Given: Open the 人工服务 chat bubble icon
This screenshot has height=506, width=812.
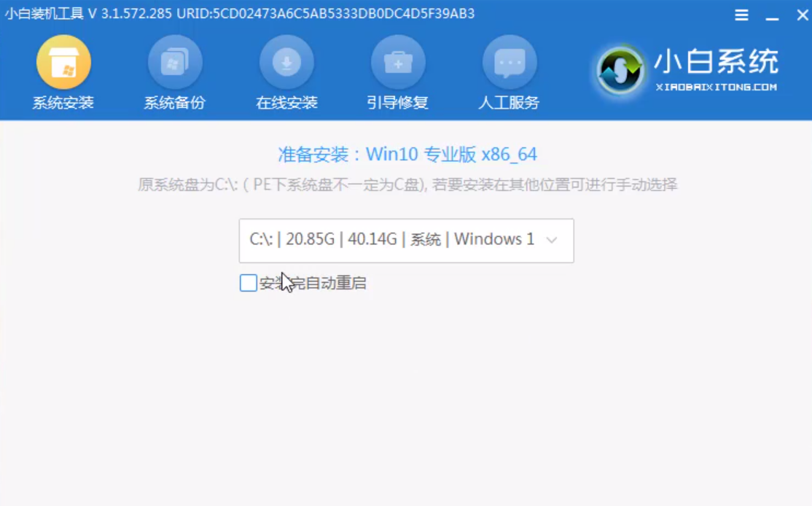Looking at the screenshot, I should pos(510,62).
